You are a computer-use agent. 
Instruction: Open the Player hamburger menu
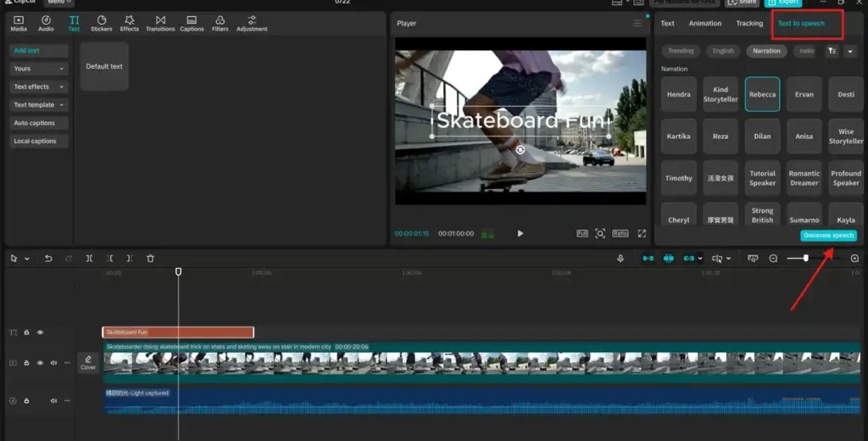tap(637, 23)
